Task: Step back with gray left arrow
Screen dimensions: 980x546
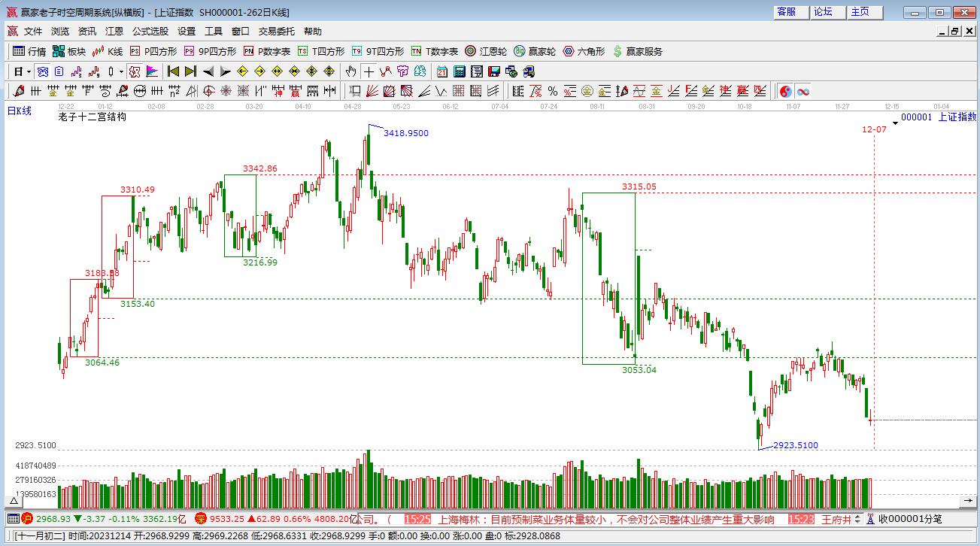Action: click(208, 71)
